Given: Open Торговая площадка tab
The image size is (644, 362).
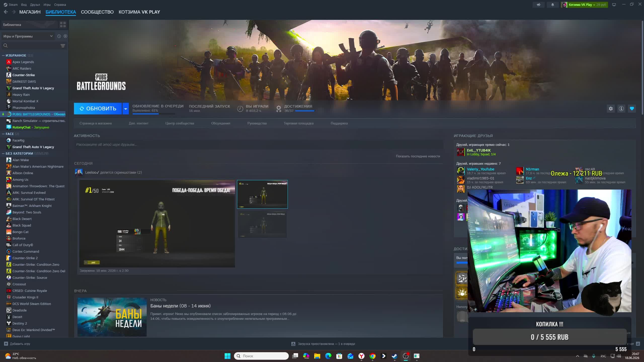Looking at the screenshot, I should coord(299,123).
